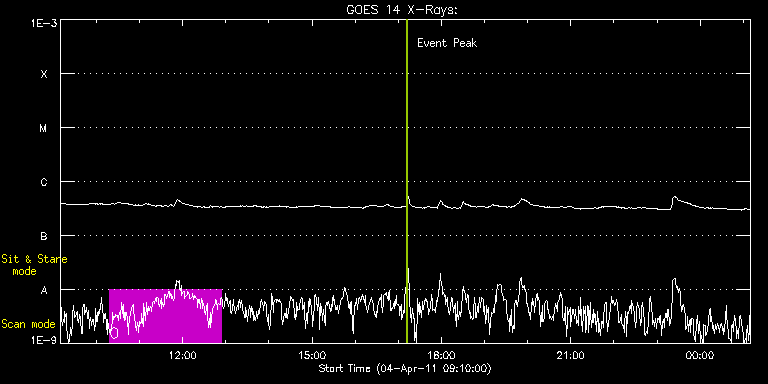This screenshot has width=768, height=384.
Task: Click the green Event Peak vertical line
Action: point(407,181)
